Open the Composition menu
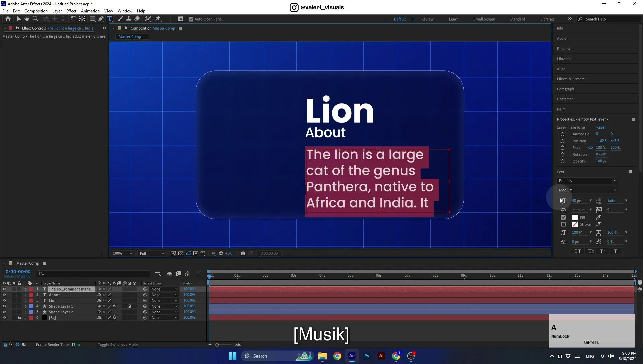The width and height of the screenshot is (643, 364). pos(36,11)
